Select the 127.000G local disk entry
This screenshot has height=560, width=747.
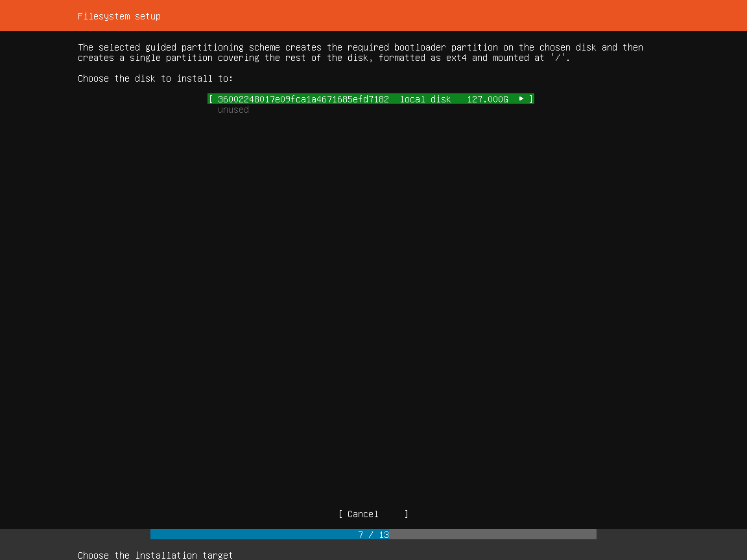pyautogui.click(x=371, y=99)
